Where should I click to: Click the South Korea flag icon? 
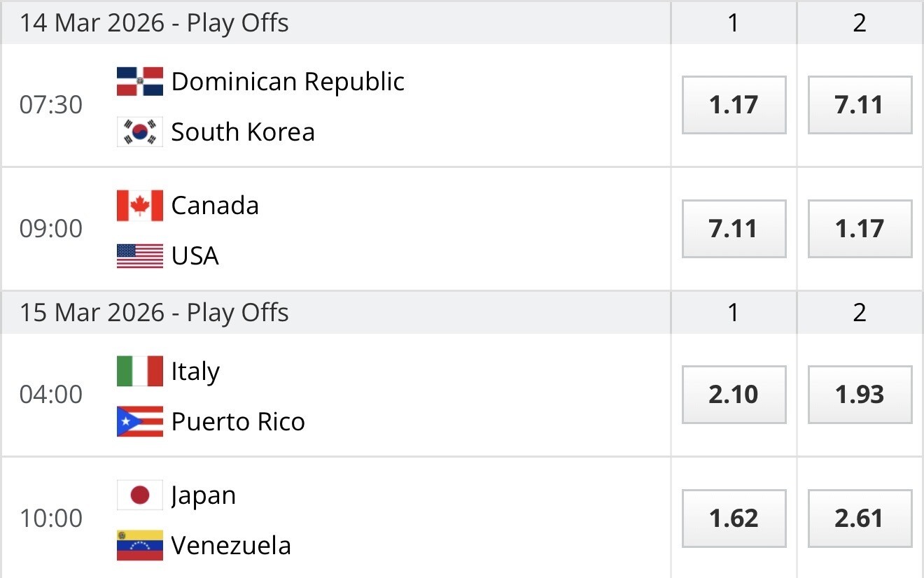point(140,132)
